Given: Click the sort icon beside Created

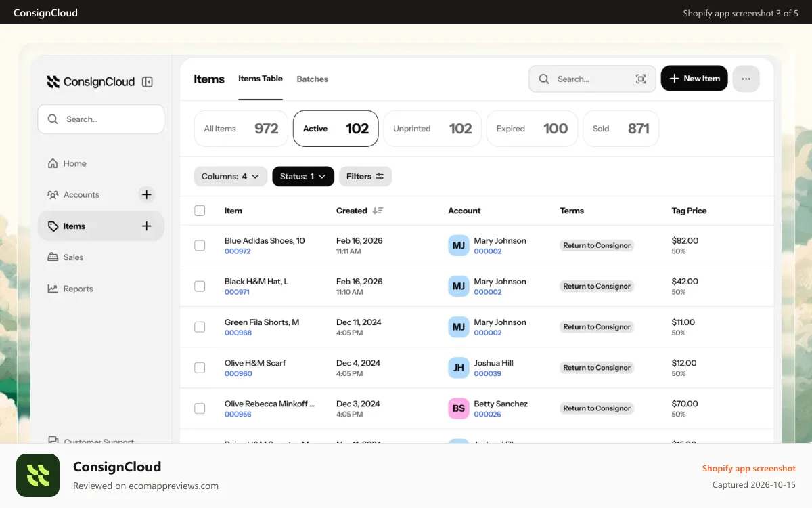Looking at the screenshot, I should (378, 211).
